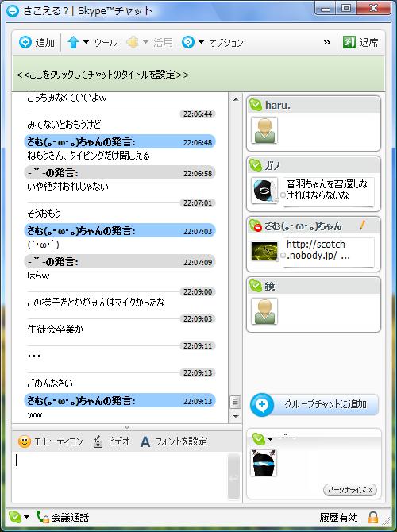The height and width of the screenshot is (532, 397).
Task: Click the pencil edit icon beside さむちゃん
Action: click(362, 225)
